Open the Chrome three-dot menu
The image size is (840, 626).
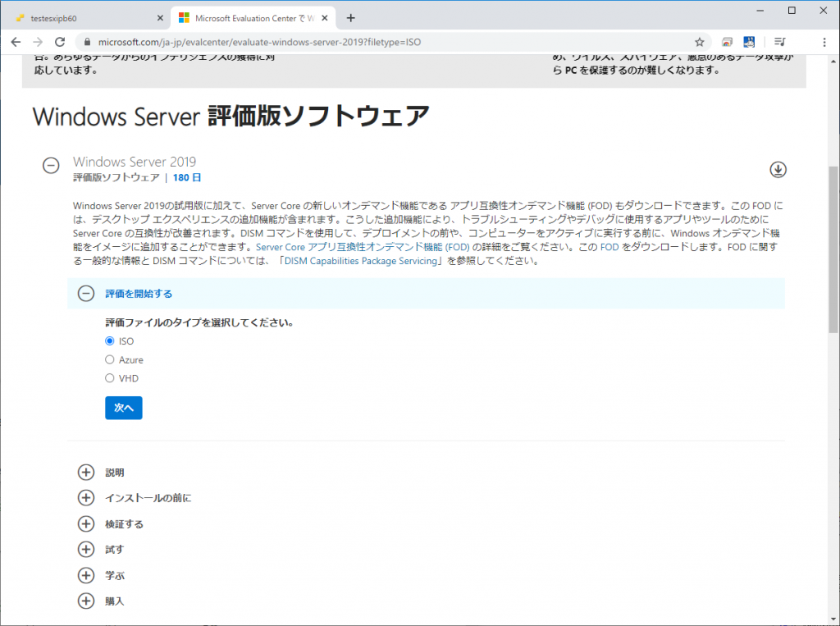[x=824, y=42]
